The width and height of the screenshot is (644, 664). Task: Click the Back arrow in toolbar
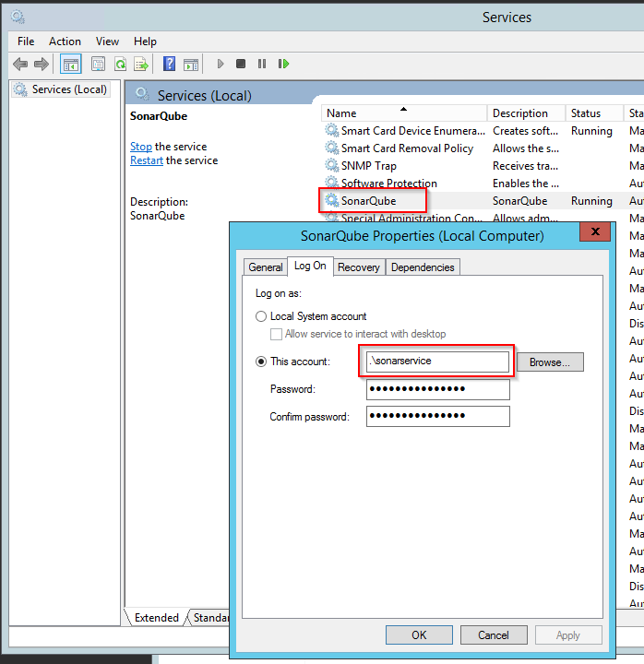pyautogui.click(x=20, y=64)
